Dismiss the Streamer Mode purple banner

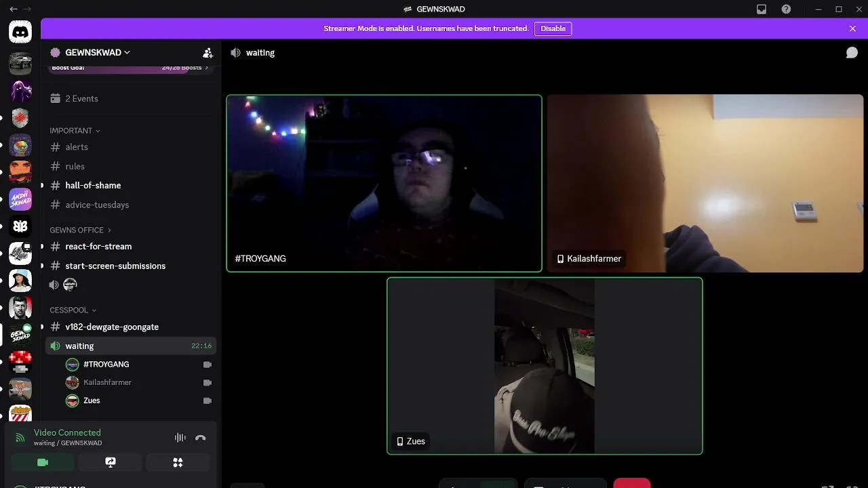tap(852, 28)
